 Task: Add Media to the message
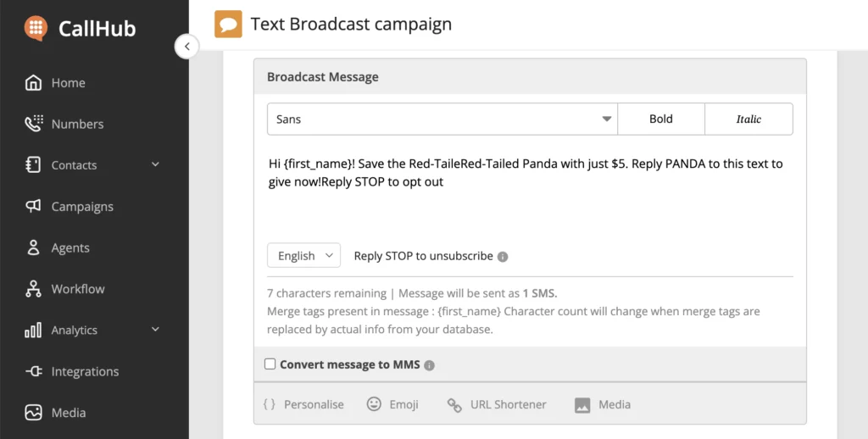(x=603, y=404)
